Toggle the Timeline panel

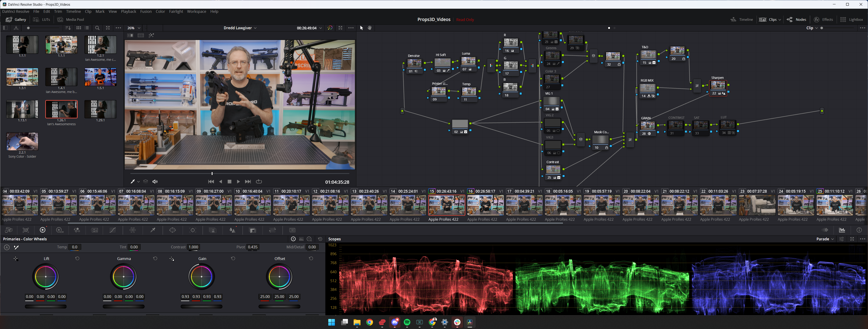[741, 20]
